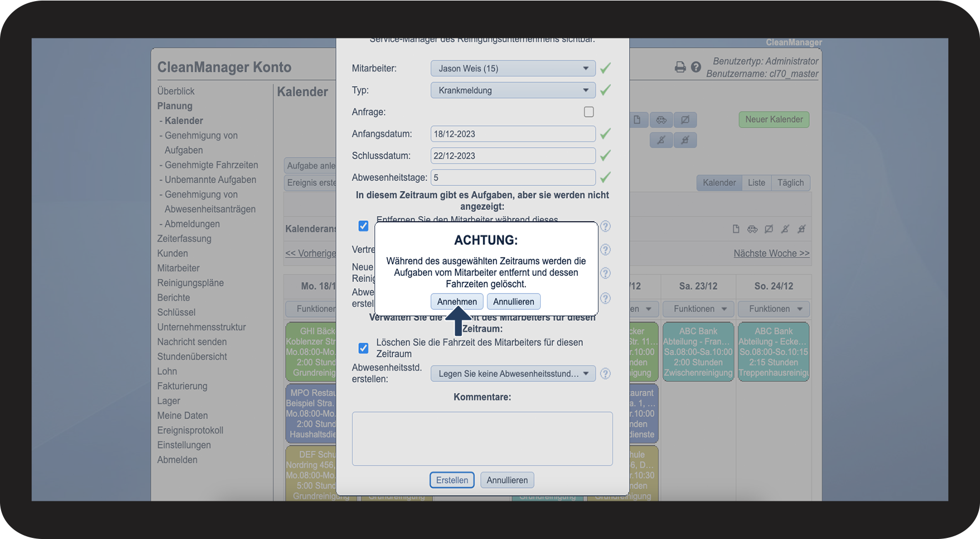The height and width of the screenshot is (539, 980).
Task: Tick the Anfrage checkbox
Action: coord(589,112)
